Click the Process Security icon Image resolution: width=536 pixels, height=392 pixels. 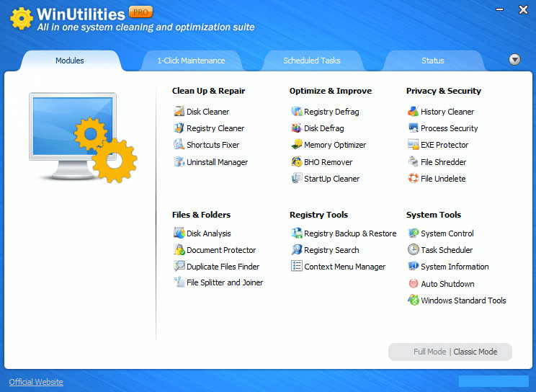[x=414, y=128]
